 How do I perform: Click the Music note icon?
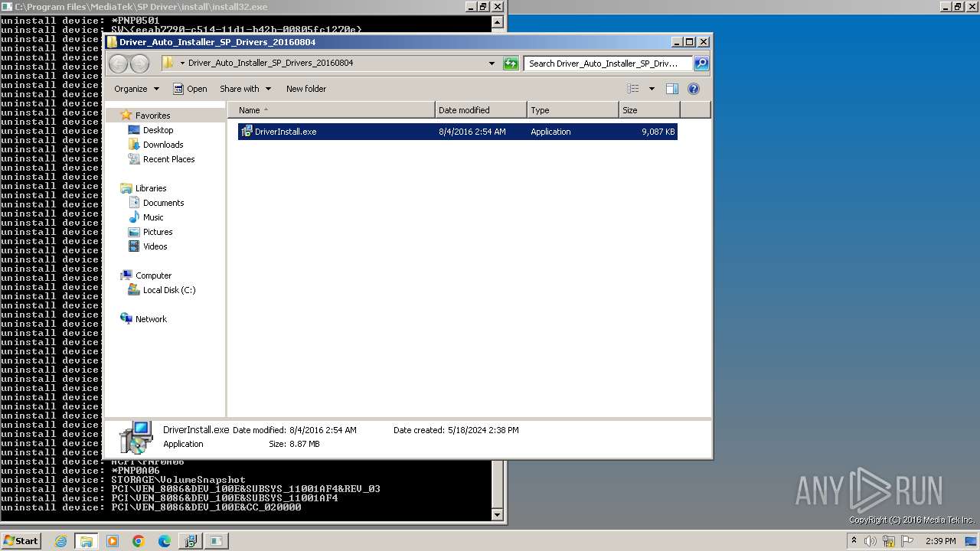134,217
